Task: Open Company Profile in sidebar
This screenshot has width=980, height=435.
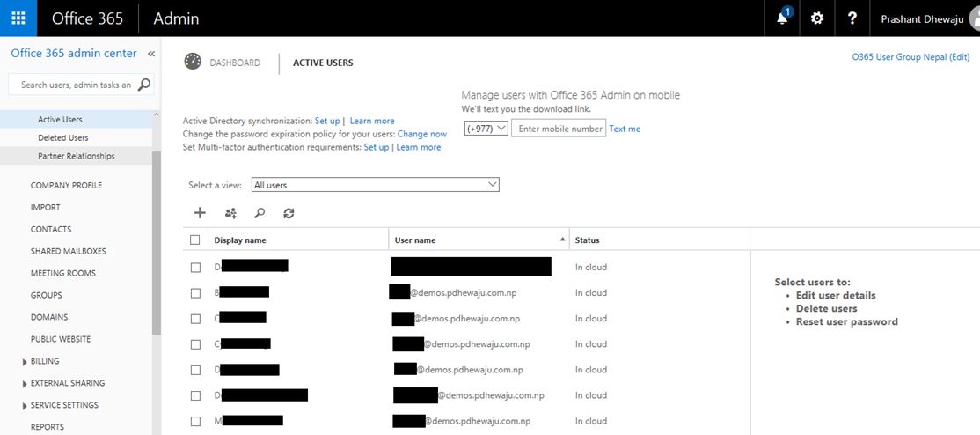Action: [66, 185]
